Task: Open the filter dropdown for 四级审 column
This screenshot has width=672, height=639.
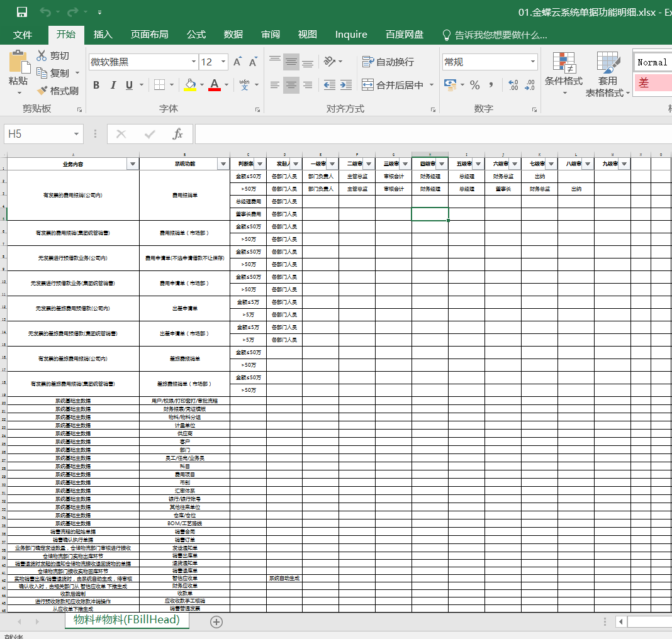Action: (x=442, y=164)
